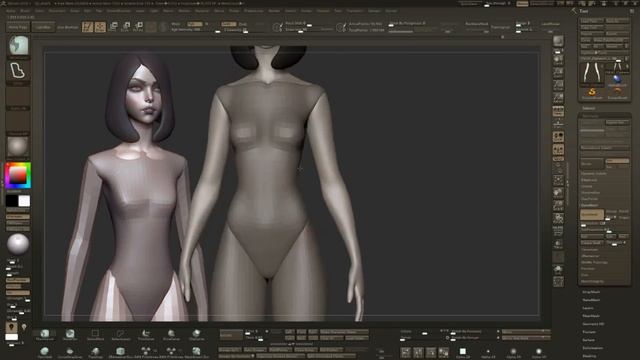640x360 pixels.
Task: Select the SelectLasso brush icon
Action: click(x=120, y=335)
